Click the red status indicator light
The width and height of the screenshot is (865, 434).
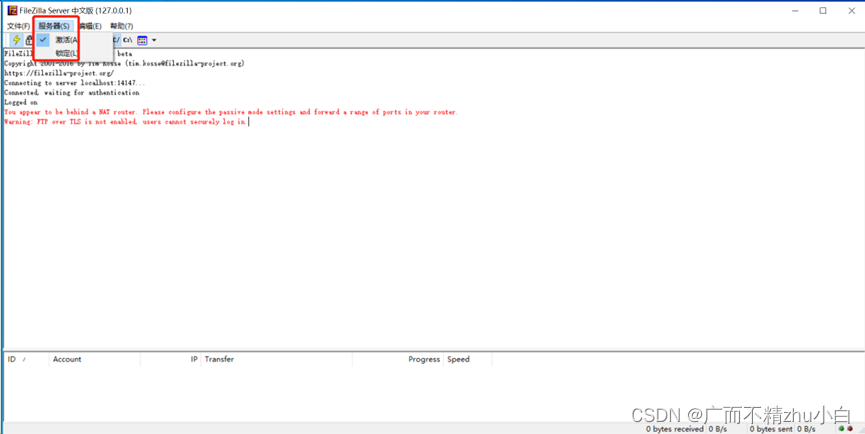848,428
